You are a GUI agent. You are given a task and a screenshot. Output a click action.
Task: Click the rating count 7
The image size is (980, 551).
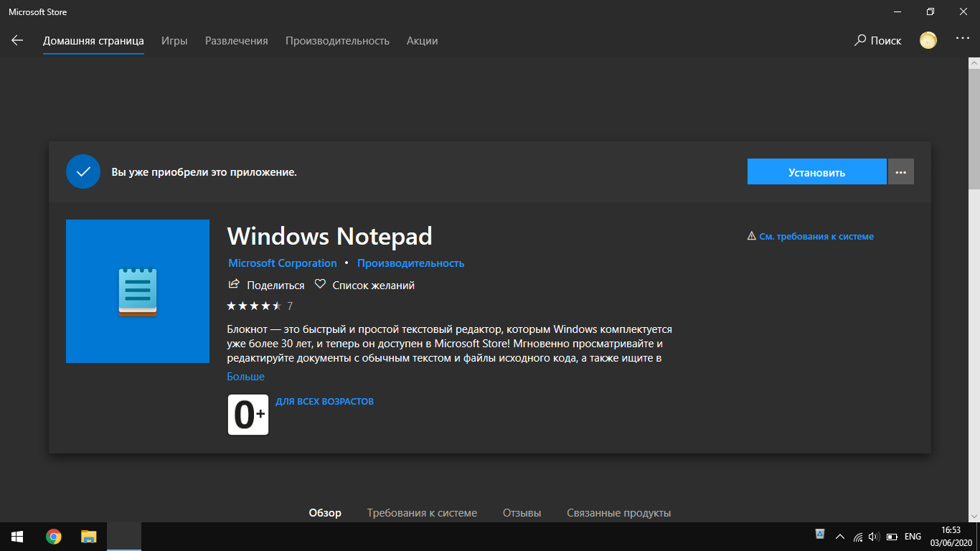(290, 306)
